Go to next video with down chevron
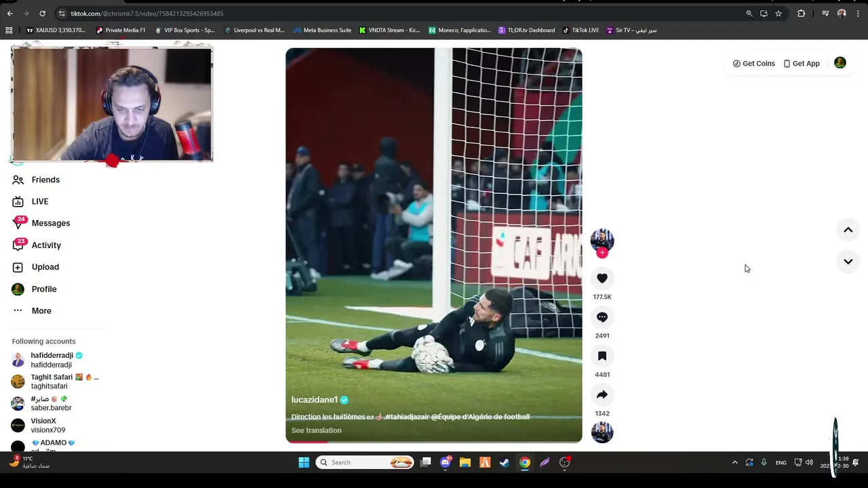 pos(848,262)
